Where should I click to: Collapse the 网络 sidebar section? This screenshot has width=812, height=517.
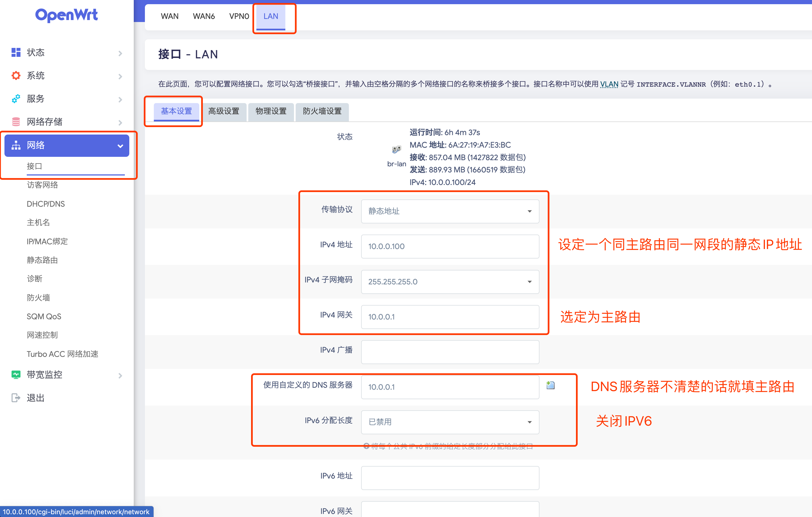click(120, 146)
